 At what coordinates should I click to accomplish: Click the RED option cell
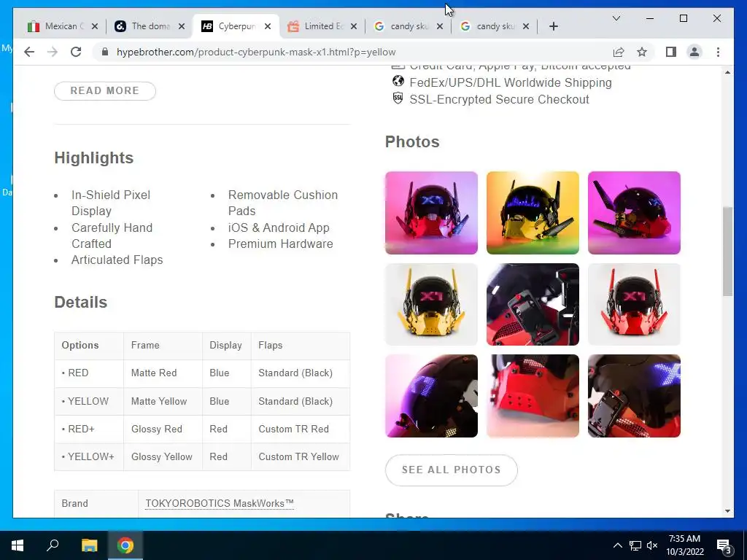(x=89, y=373)
